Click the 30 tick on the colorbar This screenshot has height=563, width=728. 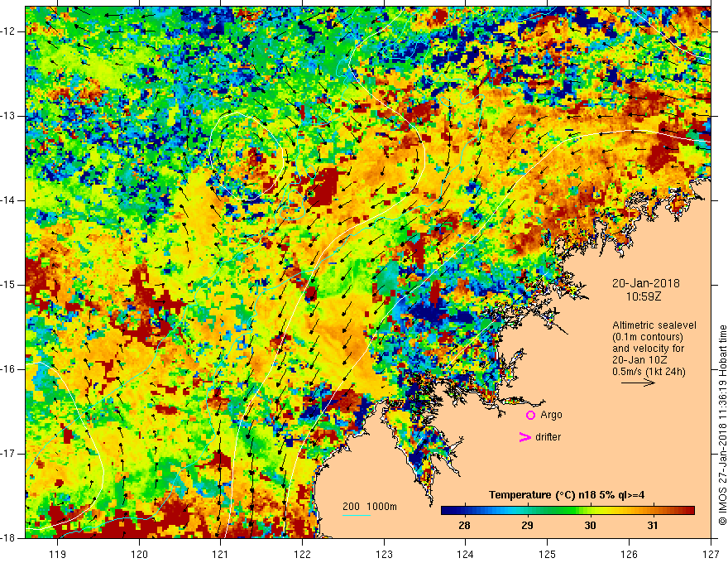tap(590, 526)
